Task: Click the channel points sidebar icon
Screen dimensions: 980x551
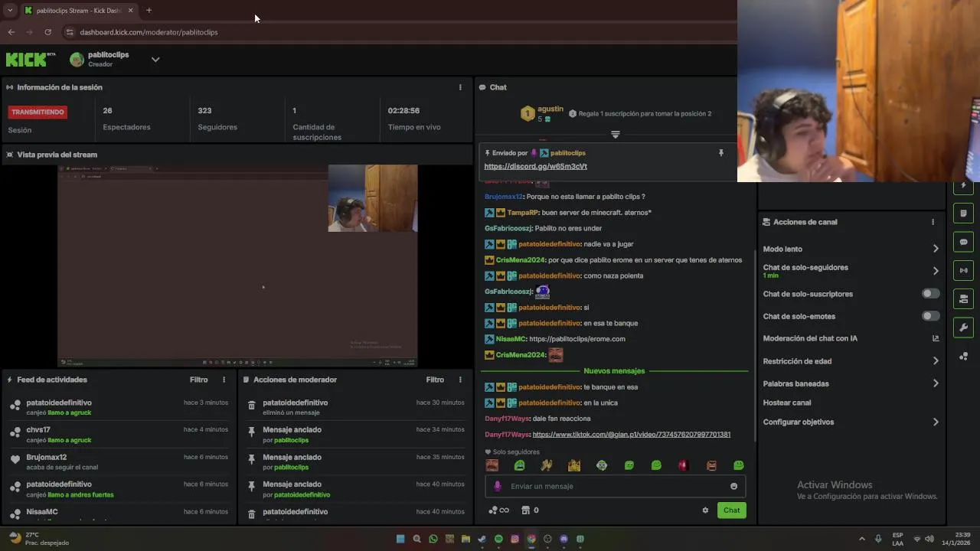Action: pos(964,357)
